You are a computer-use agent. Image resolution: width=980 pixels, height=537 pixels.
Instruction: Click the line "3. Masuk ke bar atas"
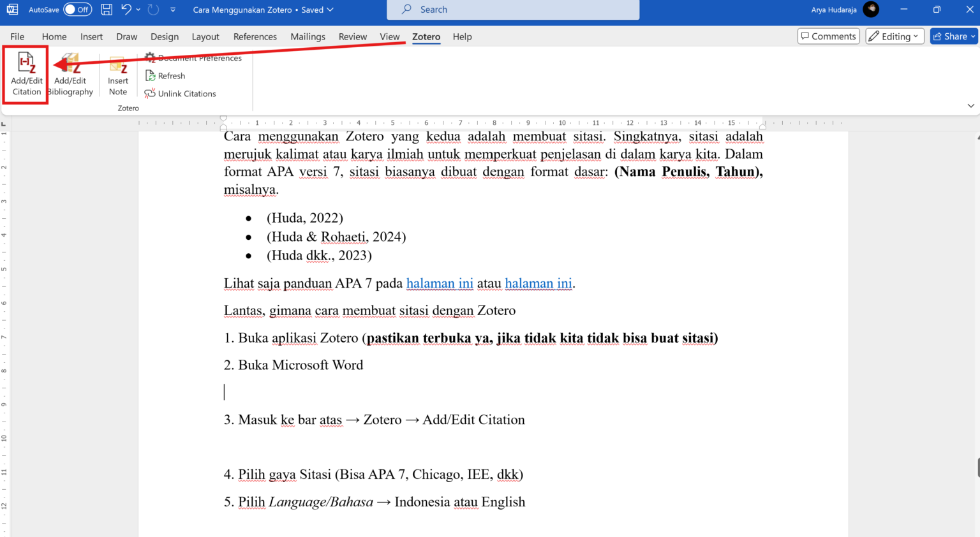click(x=375, y=420)
